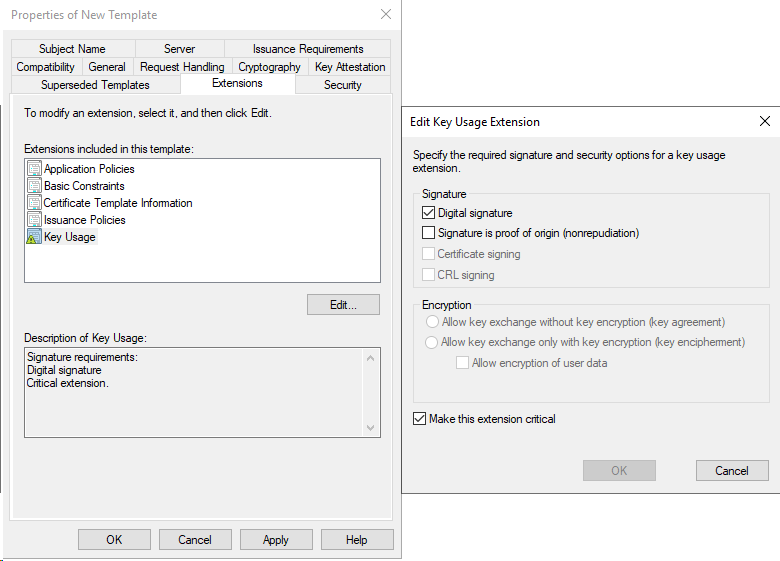
Task: Click description scrollbar down arrow
Action: coord(370,427)
